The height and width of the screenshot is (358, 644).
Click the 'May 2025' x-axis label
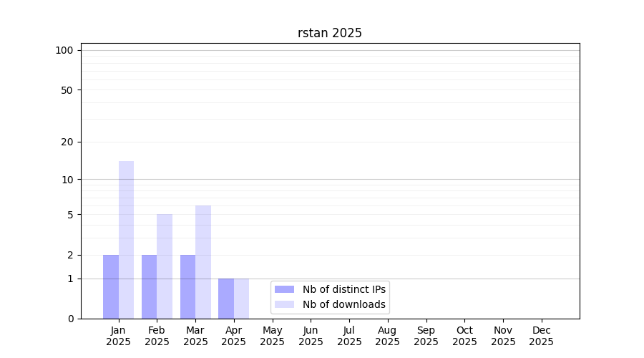tap(273, 336)
